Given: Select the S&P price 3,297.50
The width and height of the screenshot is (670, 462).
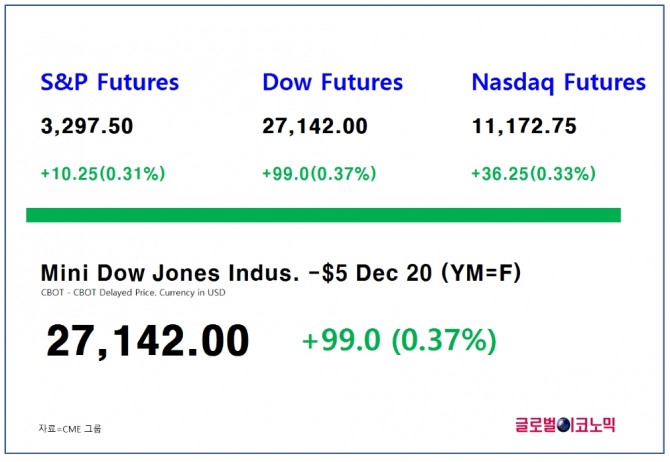Looking at the screenshot, I should [x=86, y=127].
